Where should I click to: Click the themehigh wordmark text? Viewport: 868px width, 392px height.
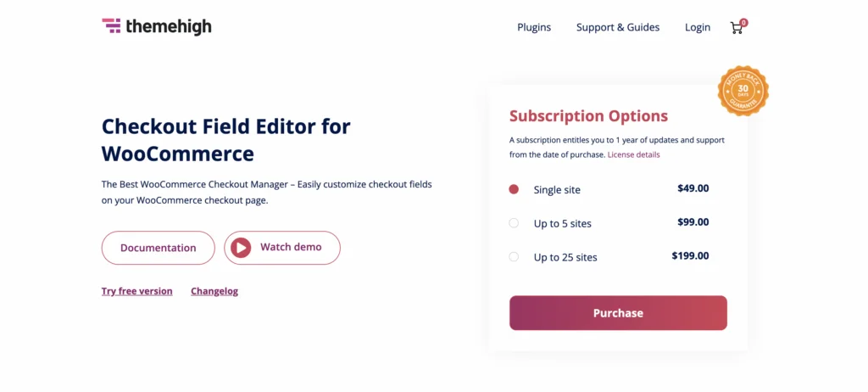click(169, 26)
